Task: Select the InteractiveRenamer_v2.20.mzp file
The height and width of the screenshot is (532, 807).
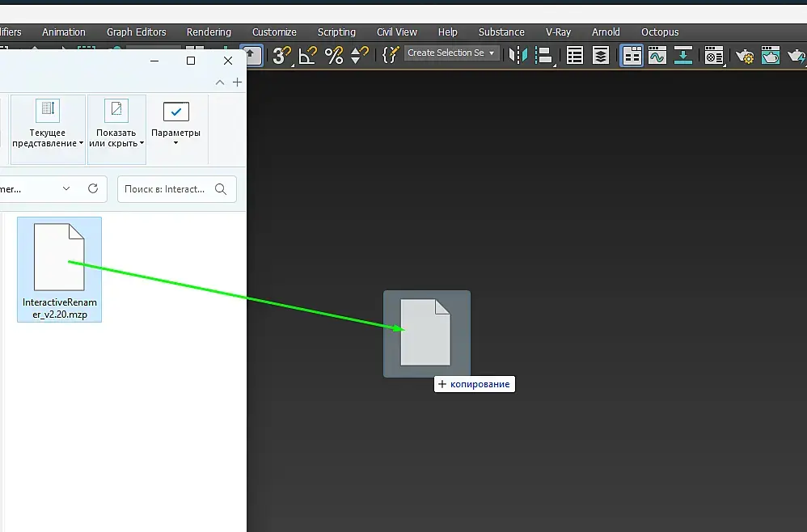Action: 59,269
